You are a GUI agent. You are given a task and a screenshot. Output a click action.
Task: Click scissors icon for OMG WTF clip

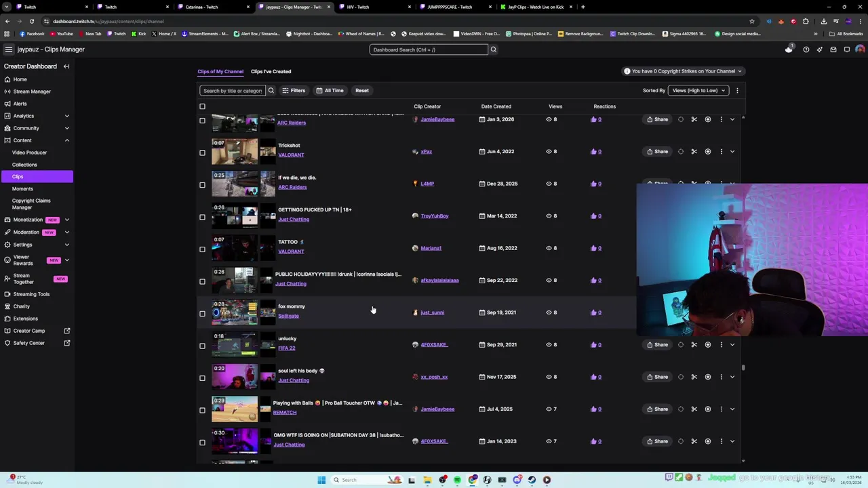(694, 441)
